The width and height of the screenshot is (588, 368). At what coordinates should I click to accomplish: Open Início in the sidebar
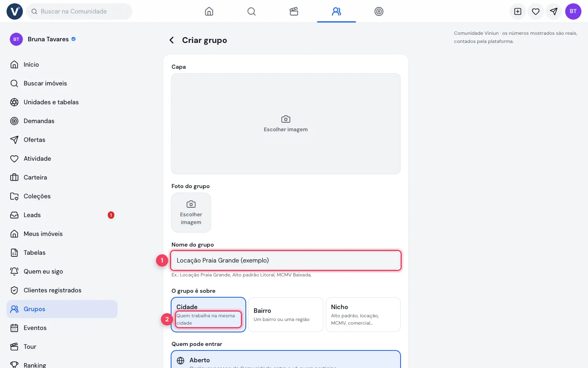62,65
